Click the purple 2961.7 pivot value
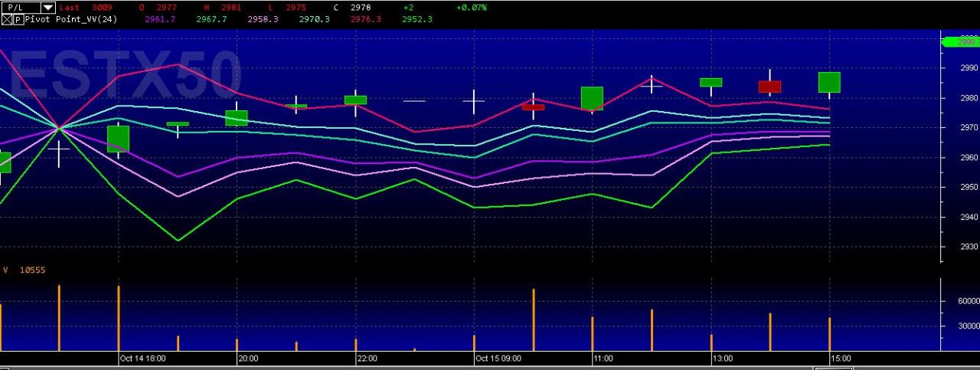Image resolution: width=980 pixels, height=370 pixels. (x=160, y=19)
